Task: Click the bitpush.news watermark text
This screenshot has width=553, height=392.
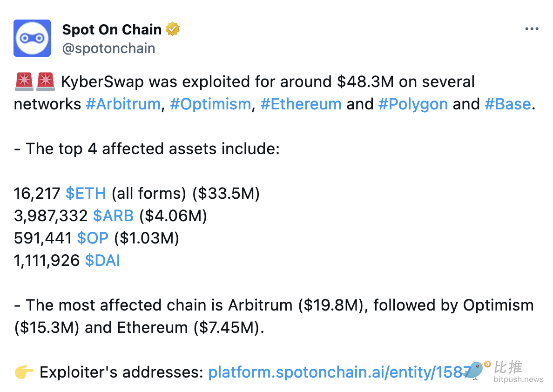Action: (x=518, y=379)
